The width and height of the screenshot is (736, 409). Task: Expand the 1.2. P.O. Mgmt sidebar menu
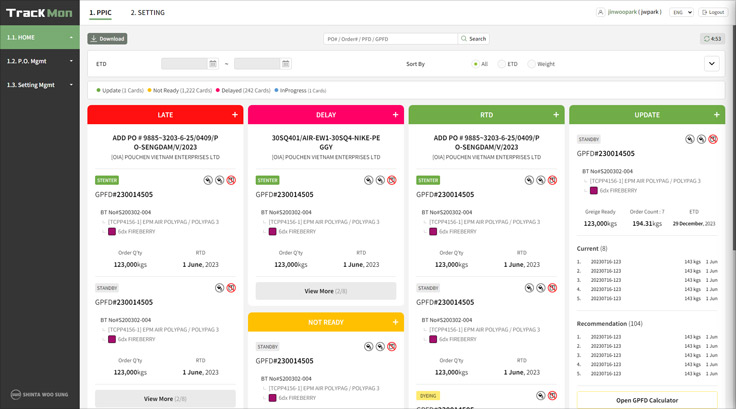(40, 61)
